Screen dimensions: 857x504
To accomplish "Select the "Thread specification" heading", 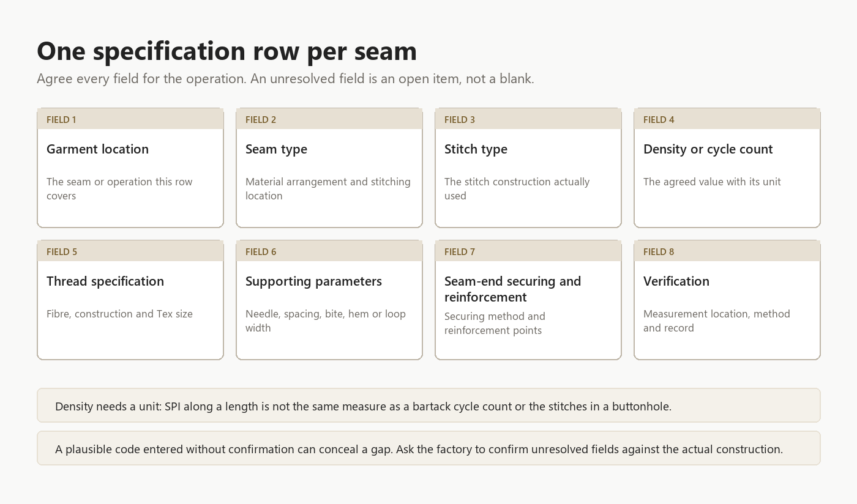I will tap(105, 281).
